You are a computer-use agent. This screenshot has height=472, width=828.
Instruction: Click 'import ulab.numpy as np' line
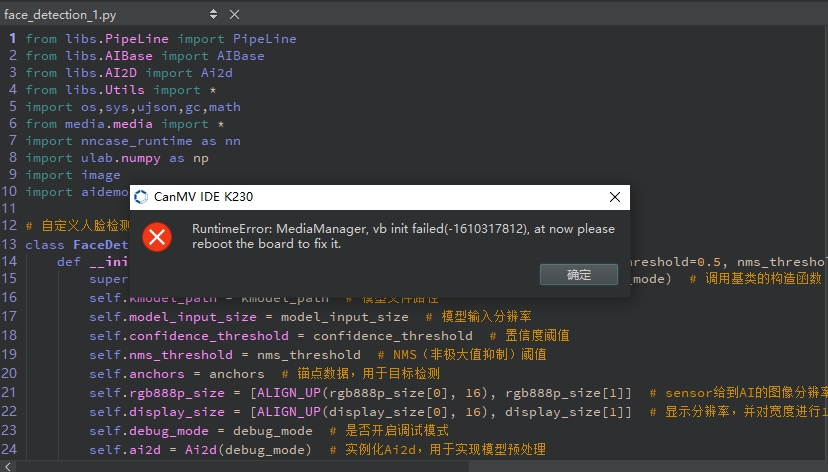tap(117, 158)
